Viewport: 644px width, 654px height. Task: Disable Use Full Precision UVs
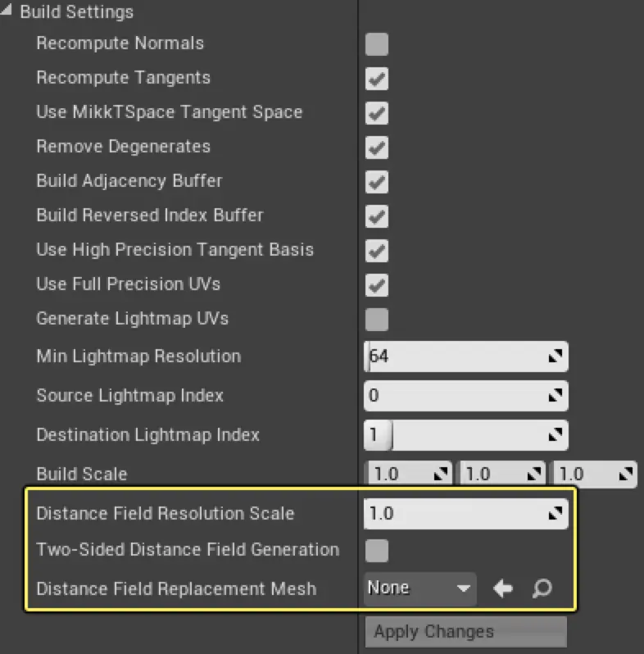pyautogui.click(x=377, y=285)
